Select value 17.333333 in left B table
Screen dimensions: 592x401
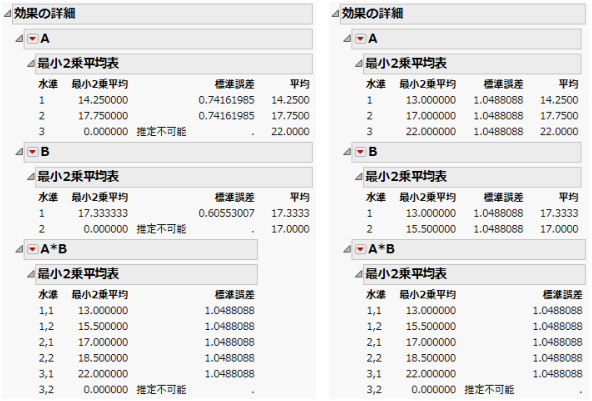pos(103,213)
